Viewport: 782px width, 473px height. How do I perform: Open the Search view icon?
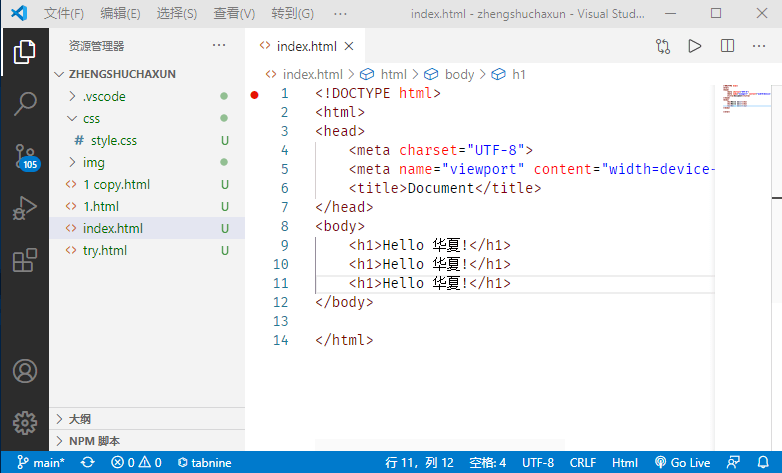click(x=24, y=104)
